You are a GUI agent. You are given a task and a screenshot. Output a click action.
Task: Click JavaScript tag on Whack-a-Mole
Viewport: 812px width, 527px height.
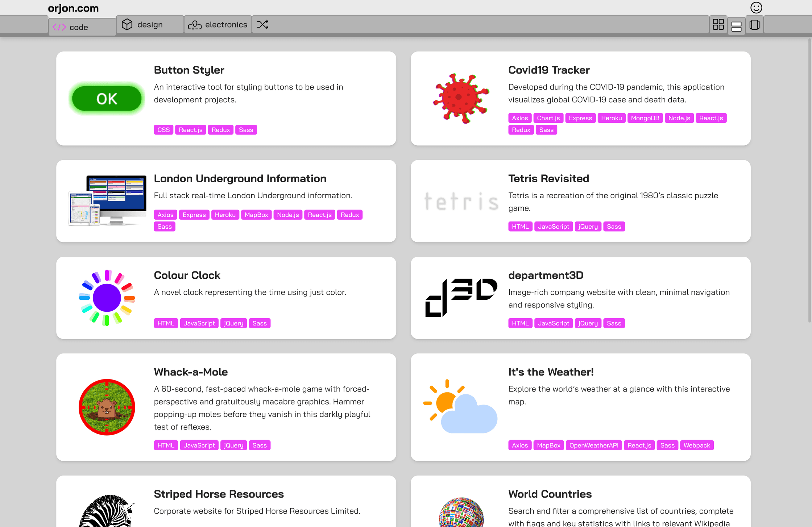point(199,445)
